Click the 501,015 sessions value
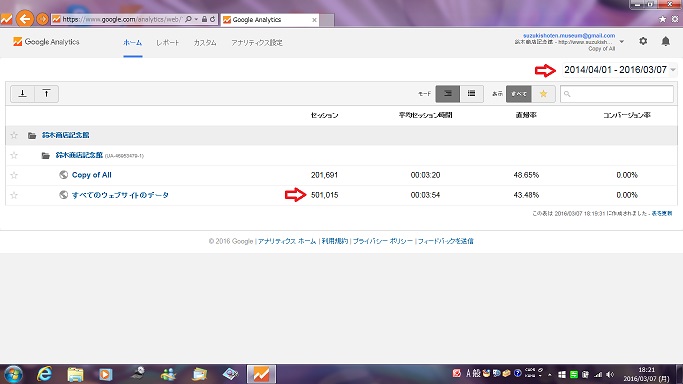Viewport: 683px width, 384px height. pos(325,195)
